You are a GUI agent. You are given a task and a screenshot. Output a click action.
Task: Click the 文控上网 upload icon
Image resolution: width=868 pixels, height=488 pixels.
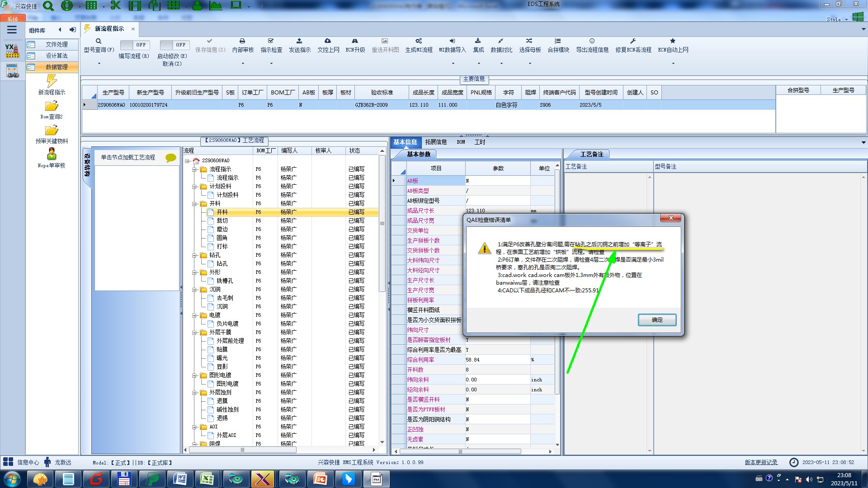coord(328,41)
